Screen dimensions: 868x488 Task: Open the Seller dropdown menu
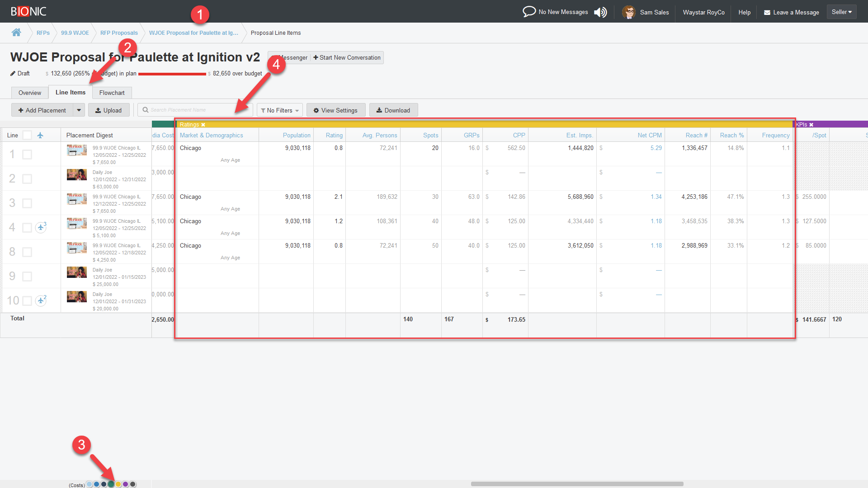[x=841, y=12]
